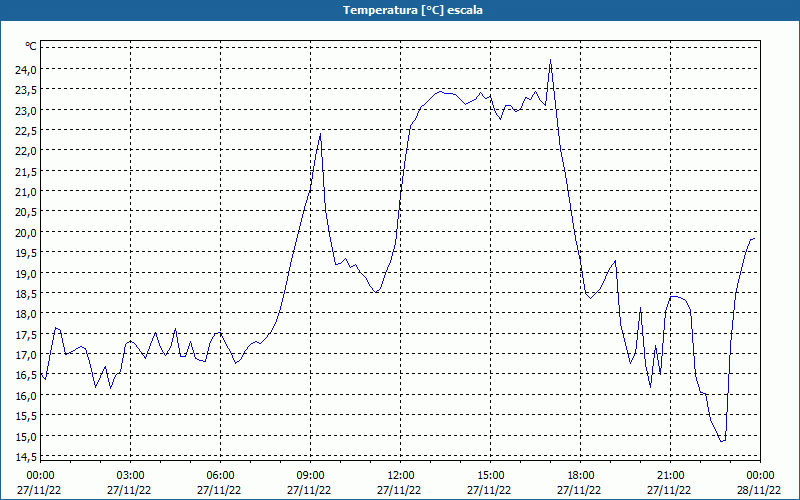Click the 27/11/22 date under 15:00
The height and width of the screenshot is (500, 800).
click(489, 491)
